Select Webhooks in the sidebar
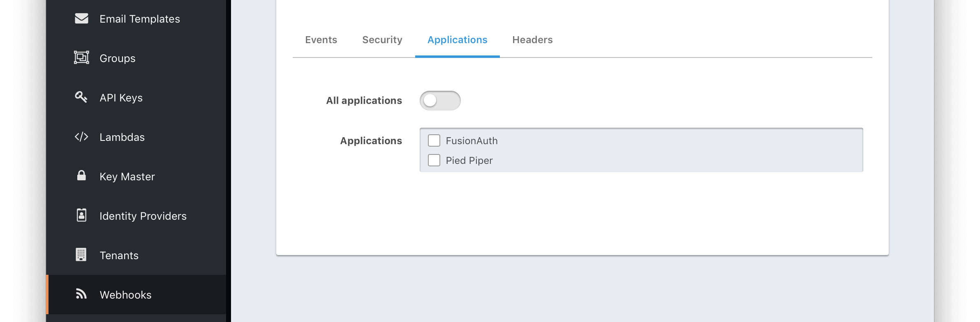The image size is (980, 322). click(x=136, y=294)
